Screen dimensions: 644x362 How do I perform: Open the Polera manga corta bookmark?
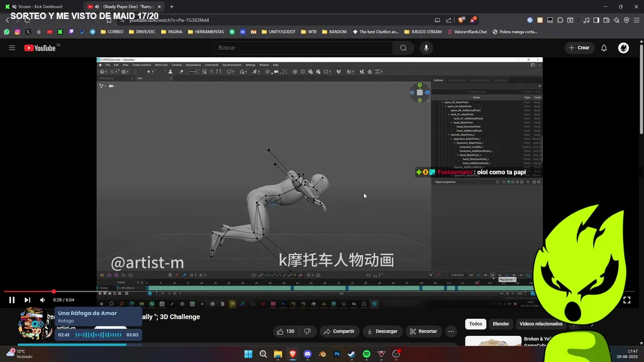click(x=515, y=32)
